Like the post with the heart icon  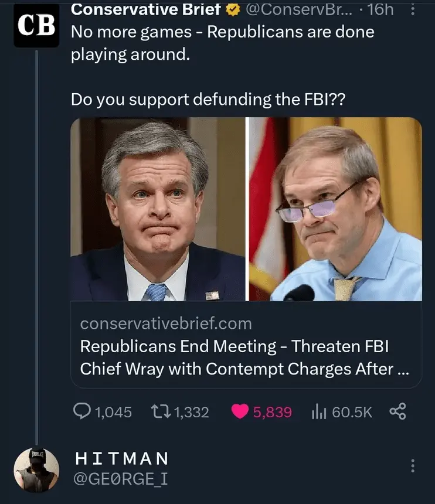[240, 412]
